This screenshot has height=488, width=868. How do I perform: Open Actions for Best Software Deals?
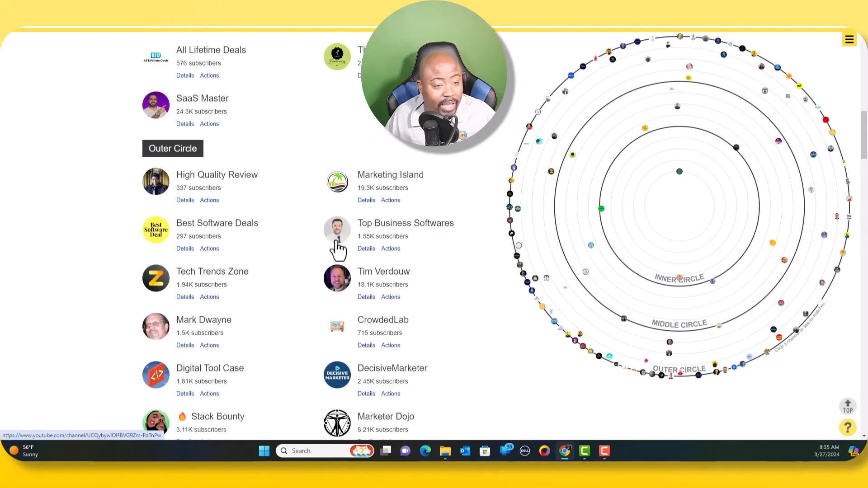(x=209, y=249)
